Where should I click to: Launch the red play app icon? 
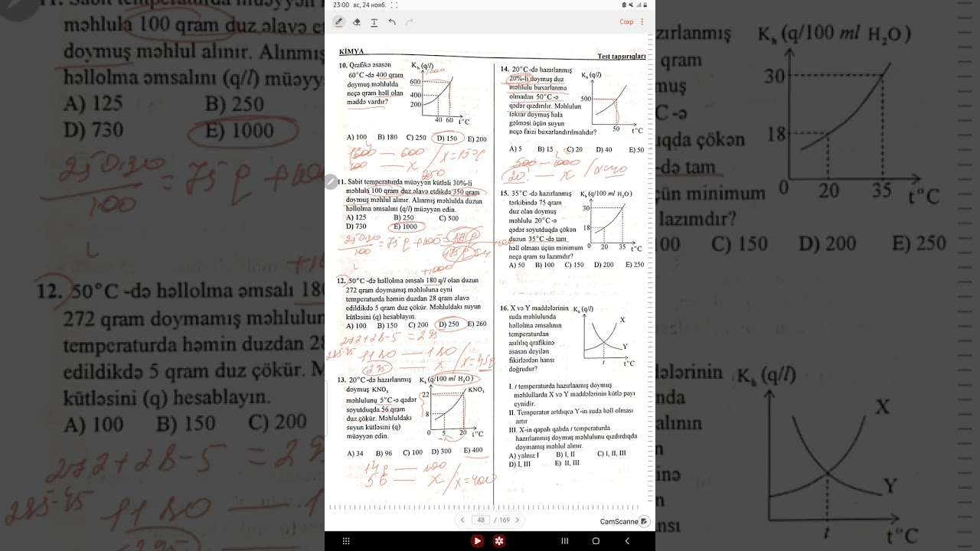tap(478, 541)
